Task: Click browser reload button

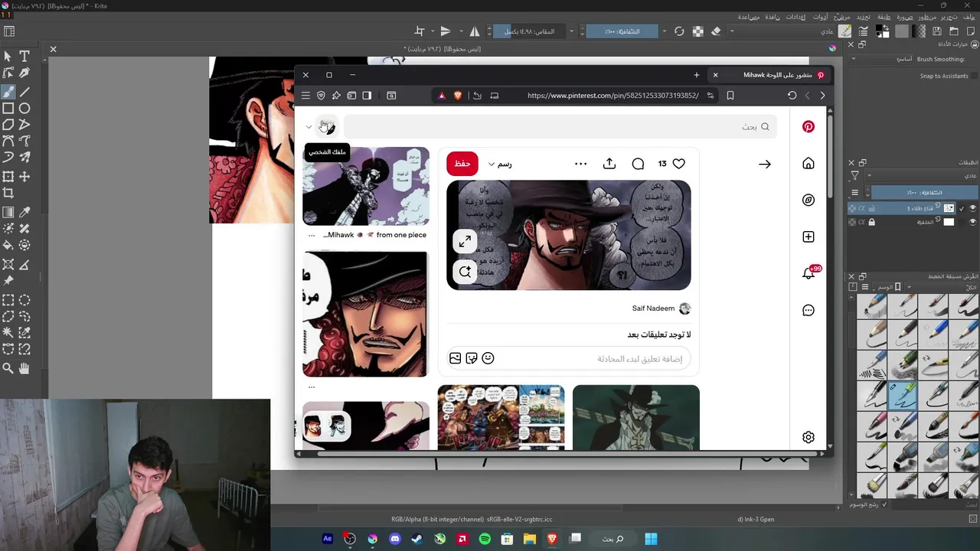Action: (792, 96)
